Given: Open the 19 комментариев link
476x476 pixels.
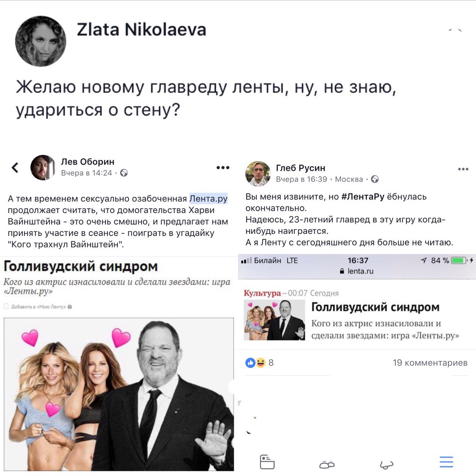Looking at the screenshot, I should pos(430,363).
